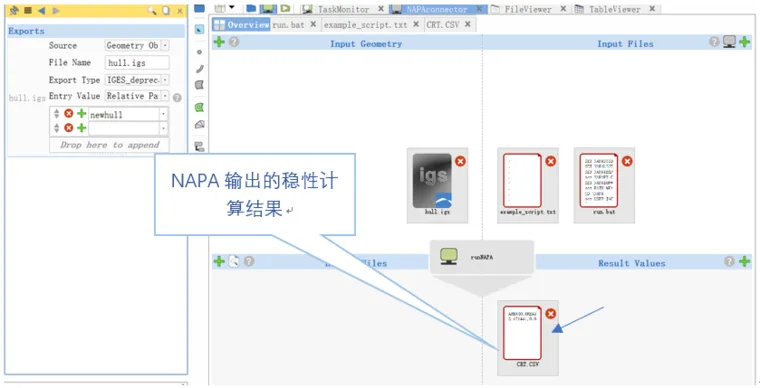The width and height of the screenshot is (760, 388).
Task: Go back with the blue left arrow
Action: 42,10
